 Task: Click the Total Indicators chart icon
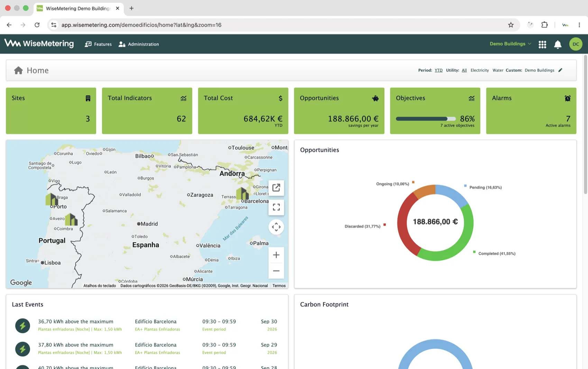183,98
